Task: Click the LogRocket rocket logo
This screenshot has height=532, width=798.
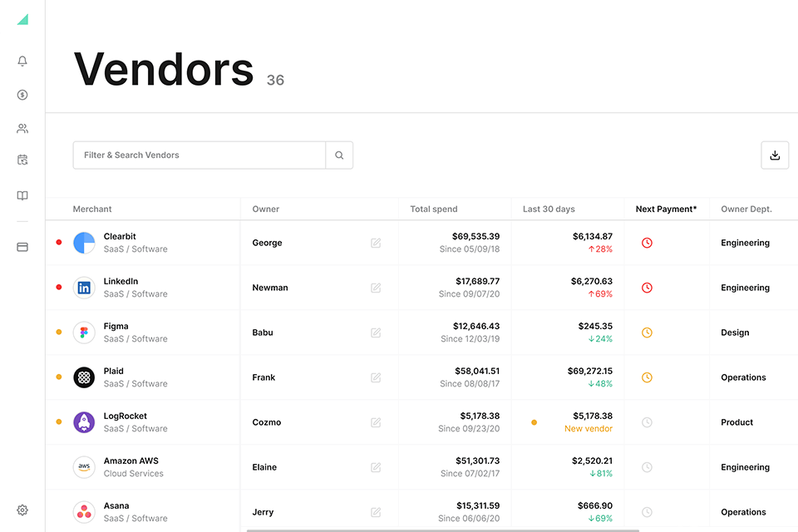Action: coord(84,422)
